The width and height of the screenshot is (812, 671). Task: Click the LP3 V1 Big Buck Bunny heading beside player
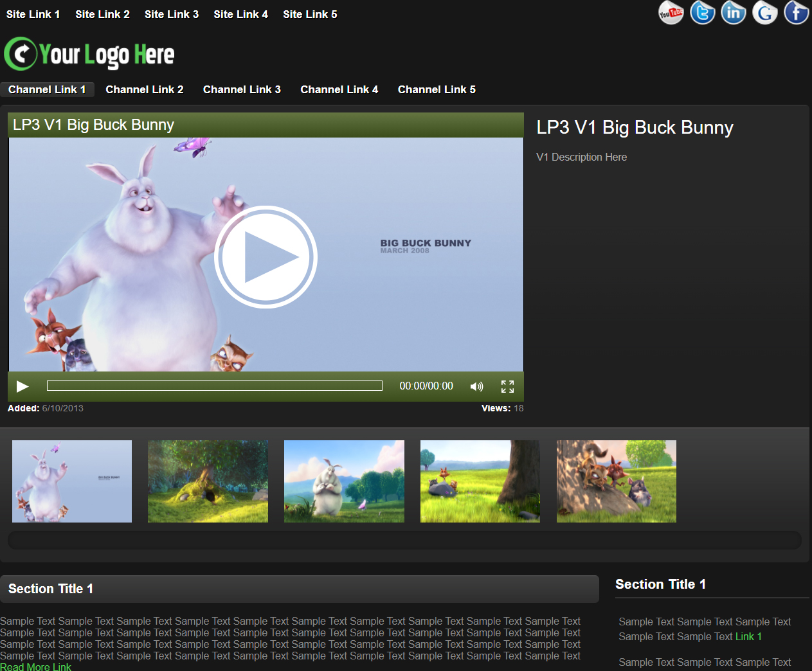[x=635, y=127]
